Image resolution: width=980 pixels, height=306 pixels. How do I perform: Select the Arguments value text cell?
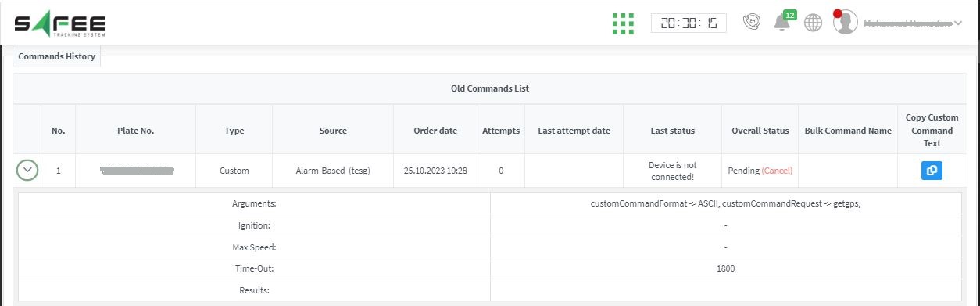point(726,203)
